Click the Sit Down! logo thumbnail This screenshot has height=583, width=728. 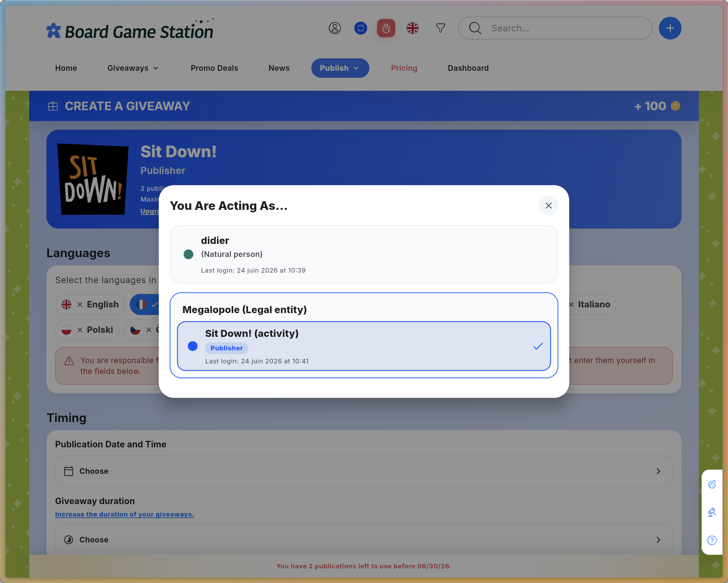coord(93,179)
